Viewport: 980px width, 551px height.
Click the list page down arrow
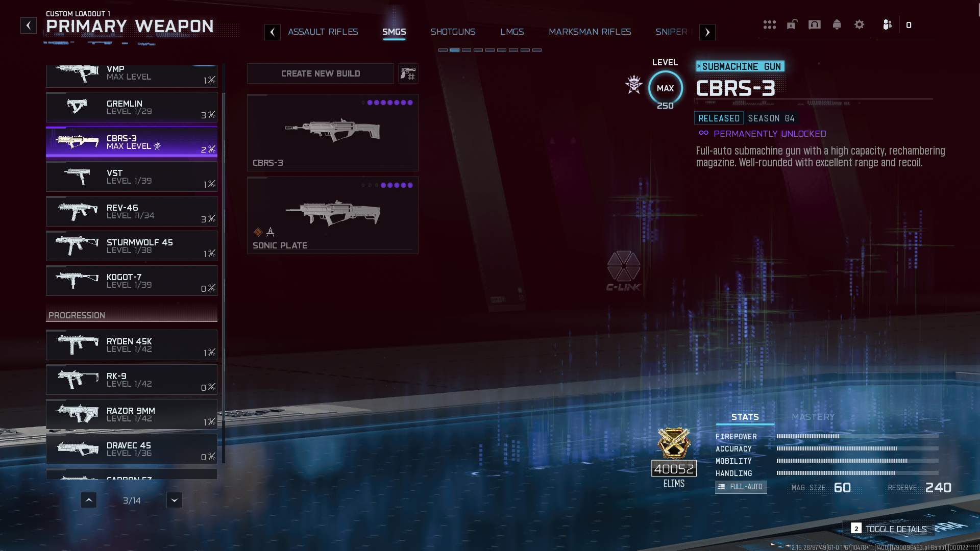pos(175,500)
